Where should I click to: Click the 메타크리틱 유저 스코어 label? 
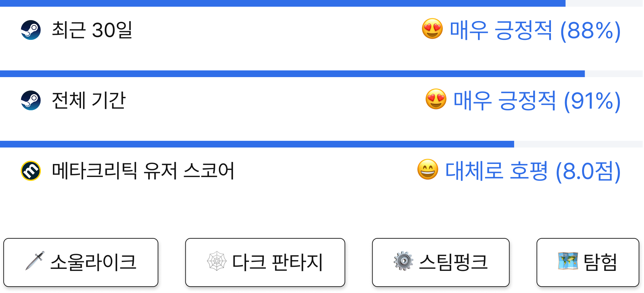click(143, 171)
